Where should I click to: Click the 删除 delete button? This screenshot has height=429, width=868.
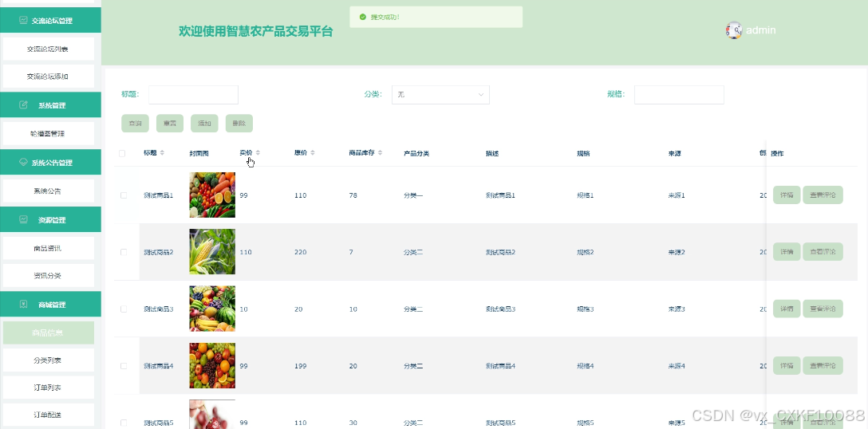coord(239,124)
